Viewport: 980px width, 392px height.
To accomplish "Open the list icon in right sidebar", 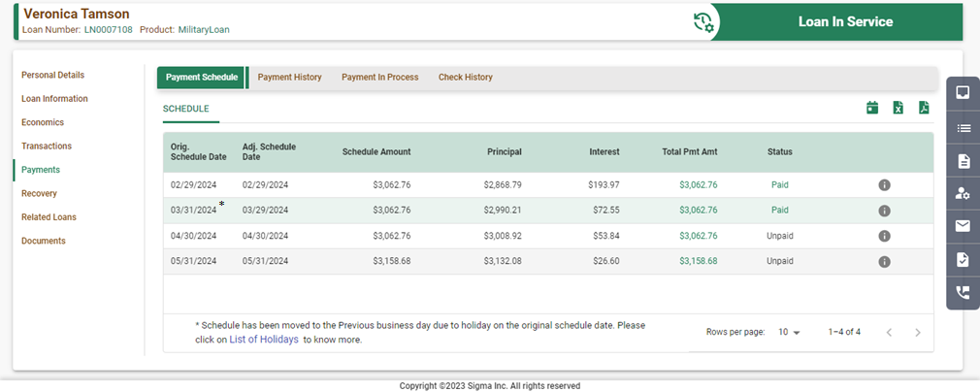I will 963,127.
